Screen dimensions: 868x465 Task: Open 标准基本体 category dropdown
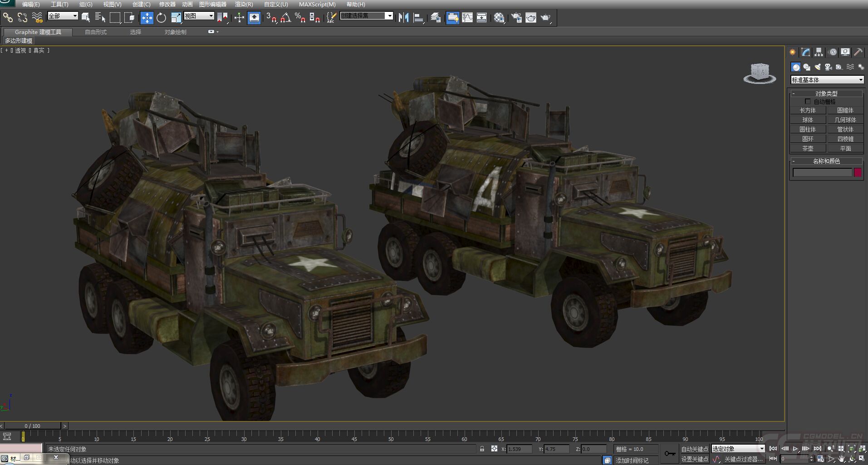[827, 80]
